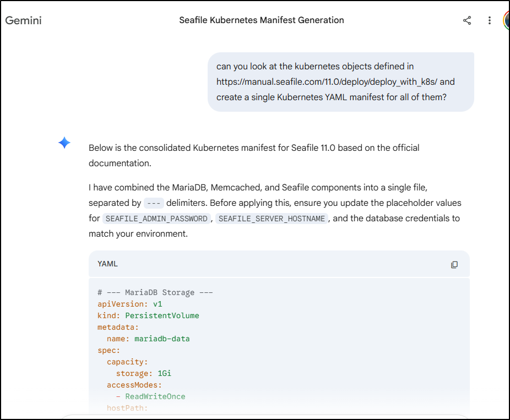
Task: Click the Seafile Kubernetes Manifest Generation title
Action: (x=262, y=20)
